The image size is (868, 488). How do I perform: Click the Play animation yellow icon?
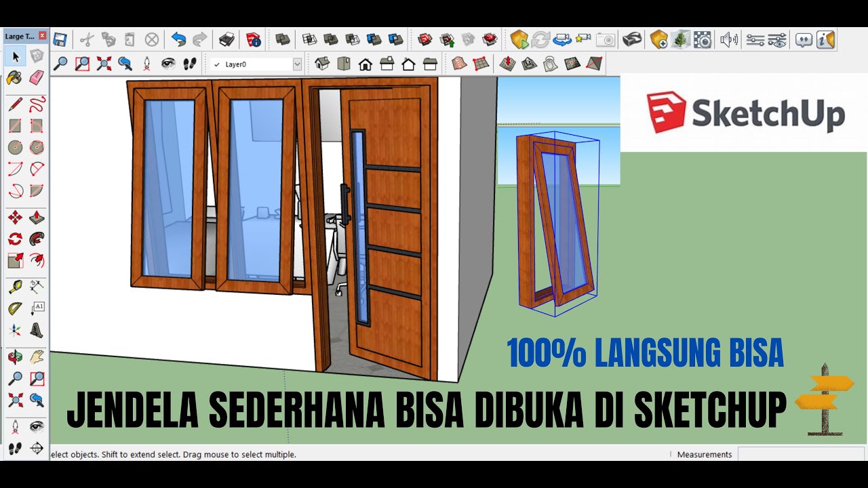tap(519, 39)
